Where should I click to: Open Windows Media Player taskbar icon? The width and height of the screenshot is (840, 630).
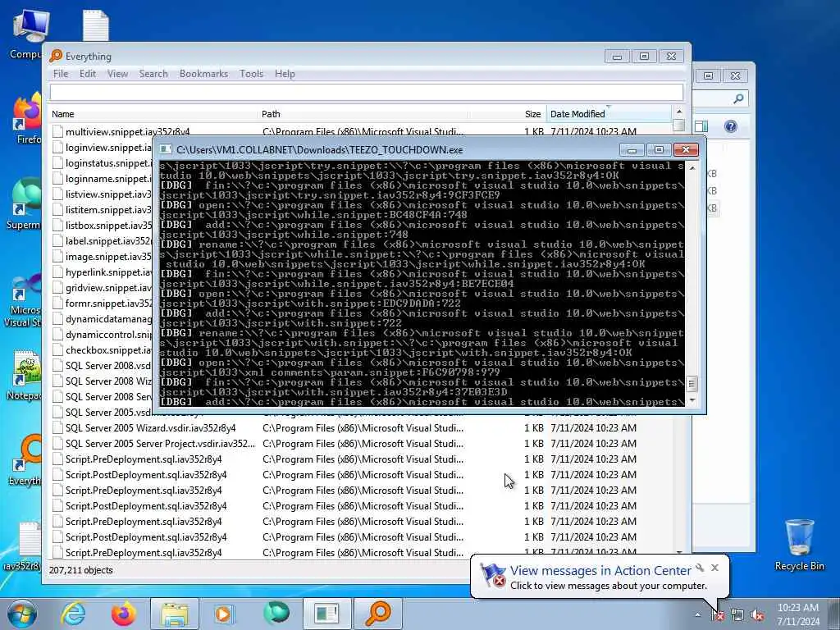click(x=224, y=614)
